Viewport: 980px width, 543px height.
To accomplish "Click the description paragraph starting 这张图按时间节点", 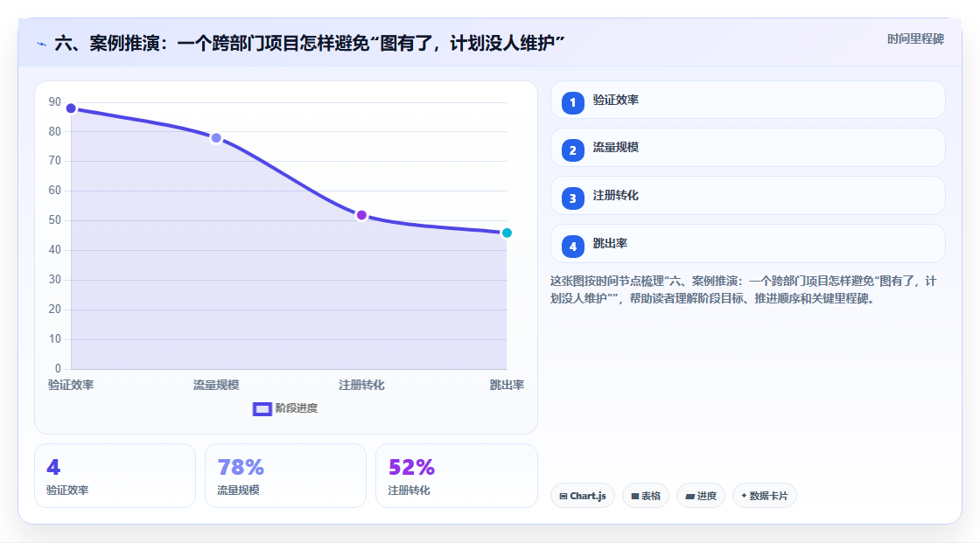I will [744, 290].
